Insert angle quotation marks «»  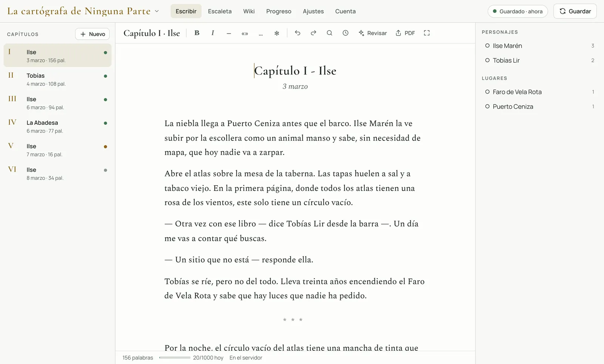tap(245, 33)
